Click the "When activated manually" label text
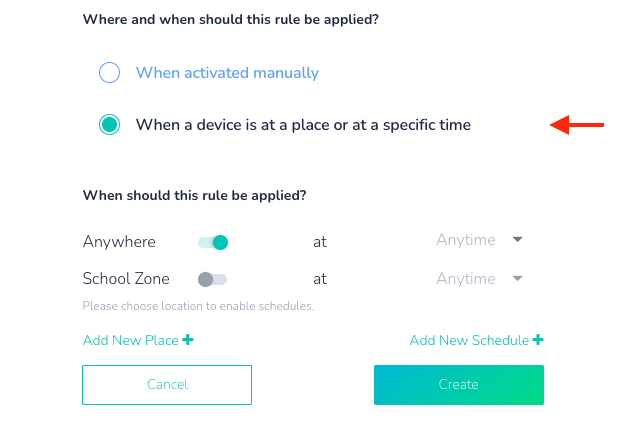The width and height of the screenshot is (638, 432). click(227, 73)
